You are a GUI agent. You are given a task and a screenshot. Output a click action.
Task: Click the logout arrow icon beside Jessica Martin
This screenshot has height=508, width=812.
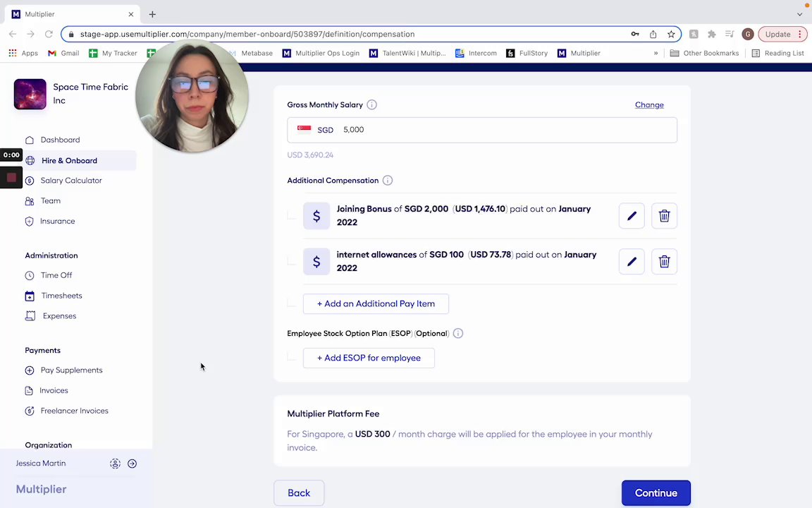point(132,464)
